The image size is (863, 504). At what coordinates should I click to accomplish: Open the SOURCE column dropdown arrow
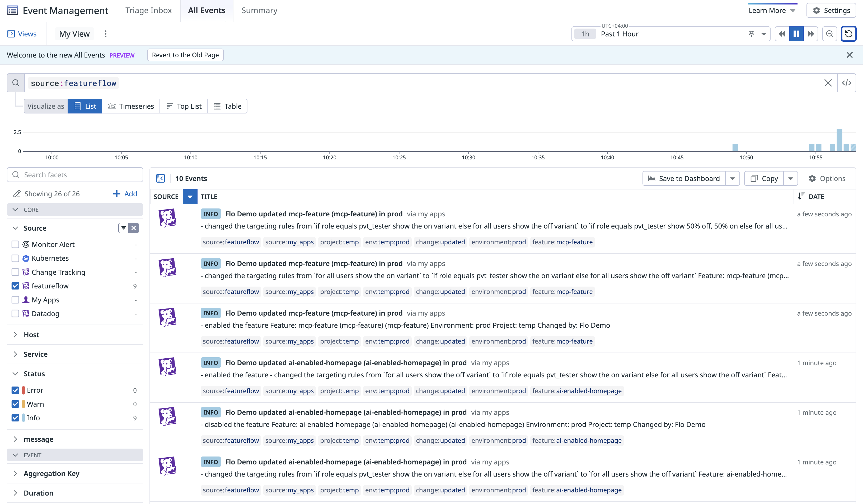click(x=190, y=196)
